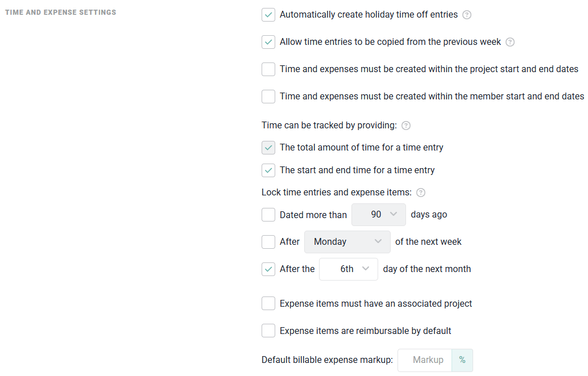The width and height of the screenshot is (588, 376).
Task: Open help icon for lock time entries
Action: pos(421,193)
